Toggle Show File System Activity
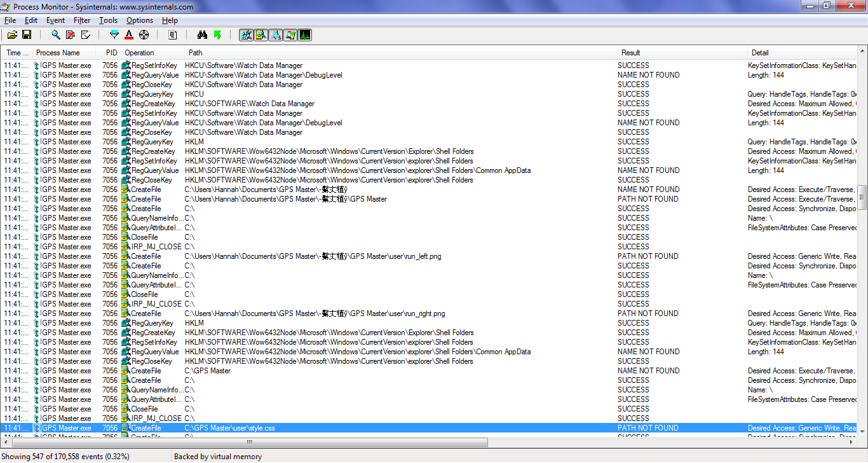 pos(261,34)
